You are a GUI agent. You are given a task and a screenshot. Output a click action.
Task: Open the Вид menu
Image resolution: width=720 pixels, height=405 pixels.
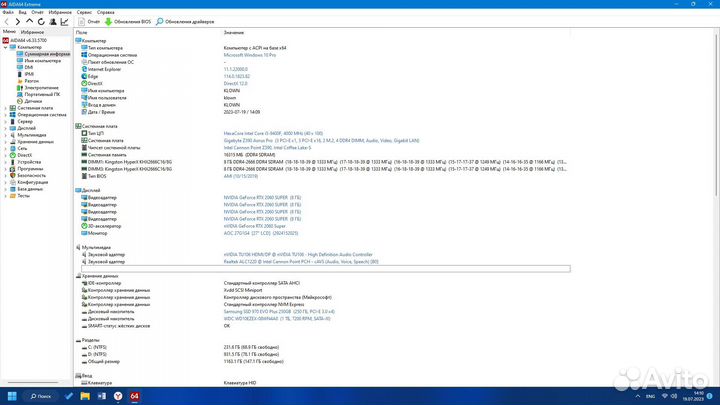pyautogui.click(x=22, y=12)
